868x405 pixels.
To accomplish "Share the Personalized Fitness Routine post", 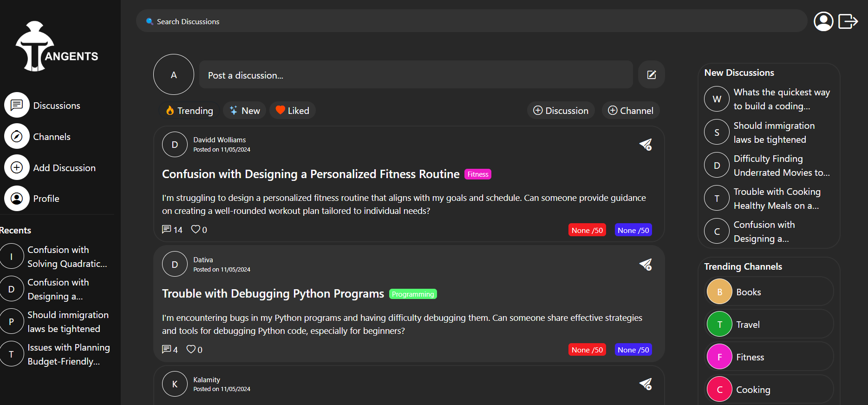I will (646, 145).
